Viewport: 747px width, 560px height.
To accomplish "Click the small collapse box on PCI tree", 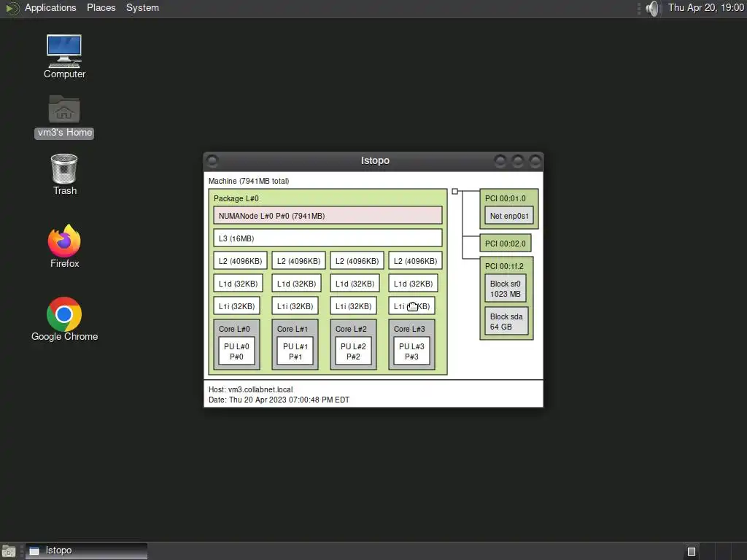I will click(x=455, y=192).
